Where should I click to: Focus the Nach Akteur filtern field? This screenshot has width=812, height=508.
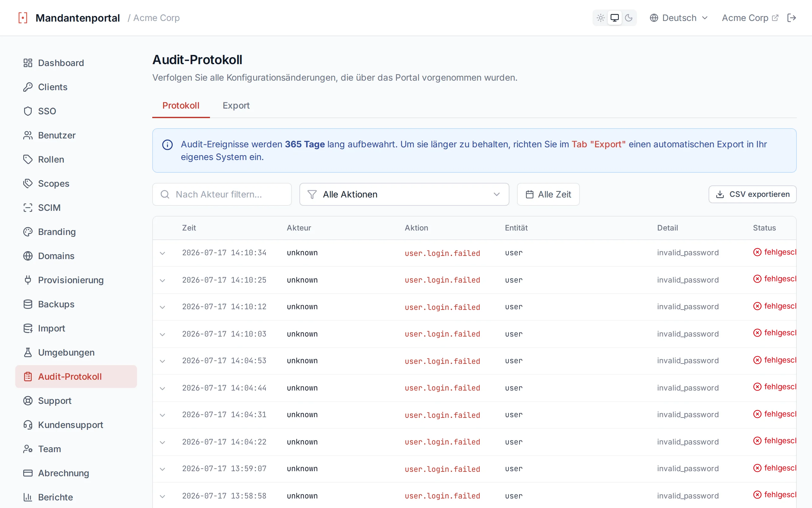222,194
